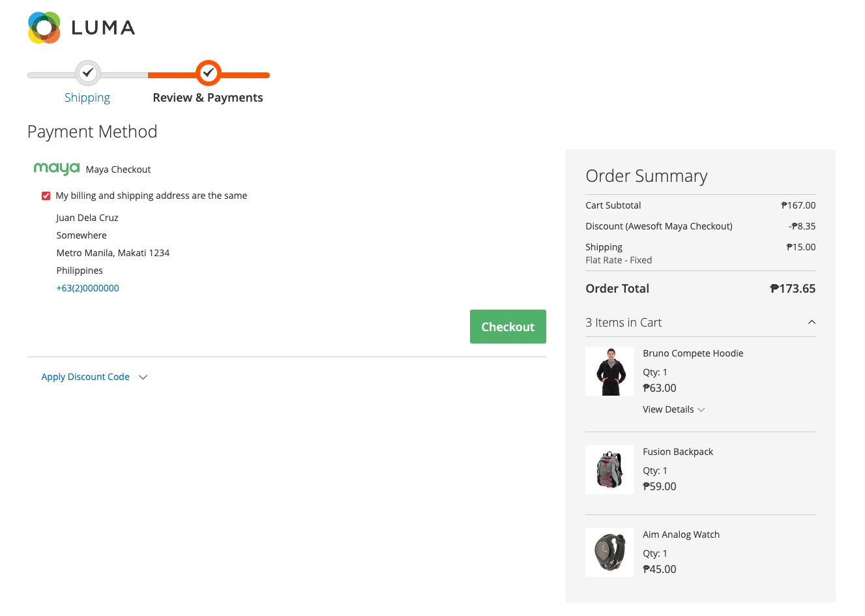Click the chevron beside Apply Discount Code
The height and width of the screenshot is (616, 865).
(143, 377)
